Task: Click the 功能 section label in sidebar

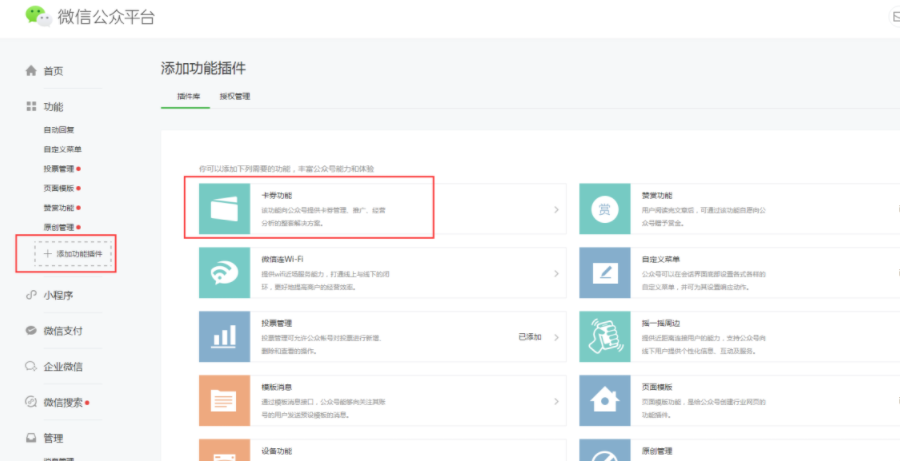Action: [x=53, y=107]
